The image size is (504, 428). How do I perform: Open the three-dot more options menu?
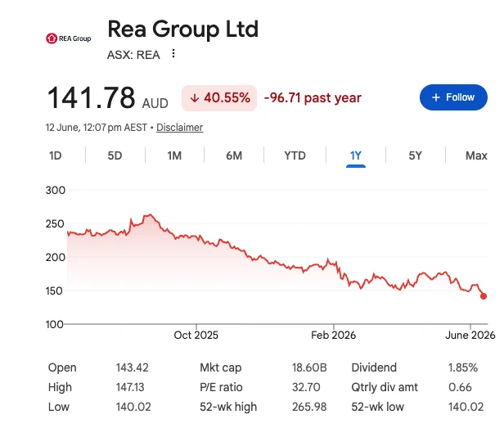click(x=173, y=53)
